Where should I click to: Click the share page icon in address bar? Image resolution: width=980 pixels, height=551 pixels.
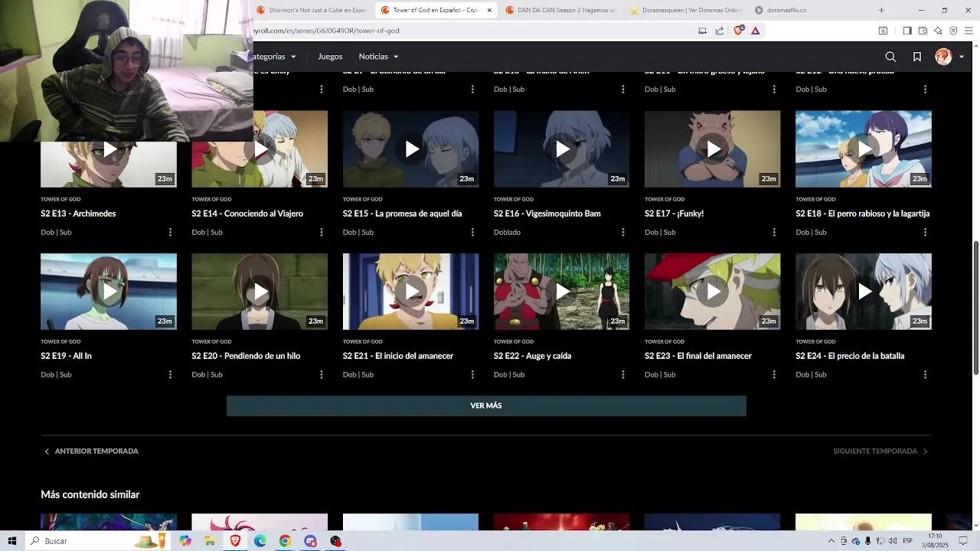720,31
